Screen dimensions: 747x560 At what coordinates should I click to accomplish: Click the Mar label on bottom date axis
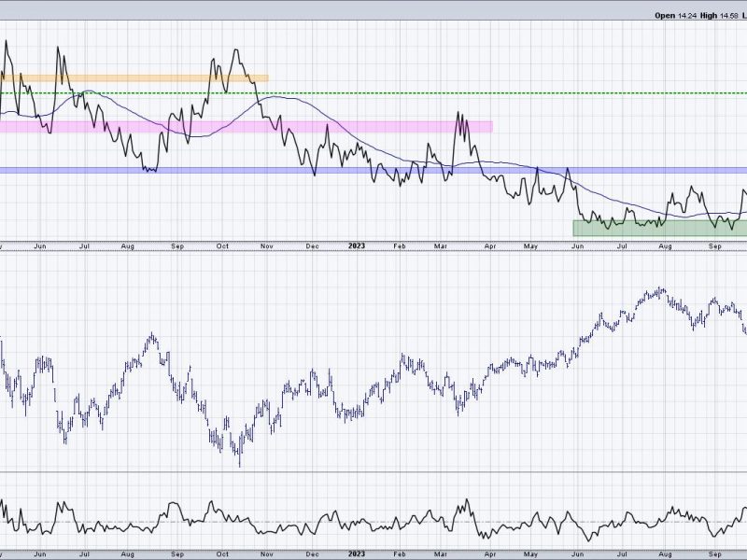441,554
